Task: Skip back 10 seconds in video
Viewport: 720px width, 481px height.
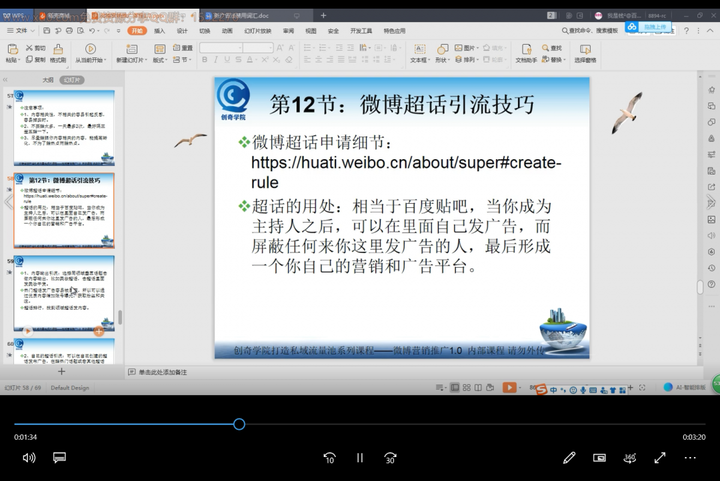Action: [329, 458]
